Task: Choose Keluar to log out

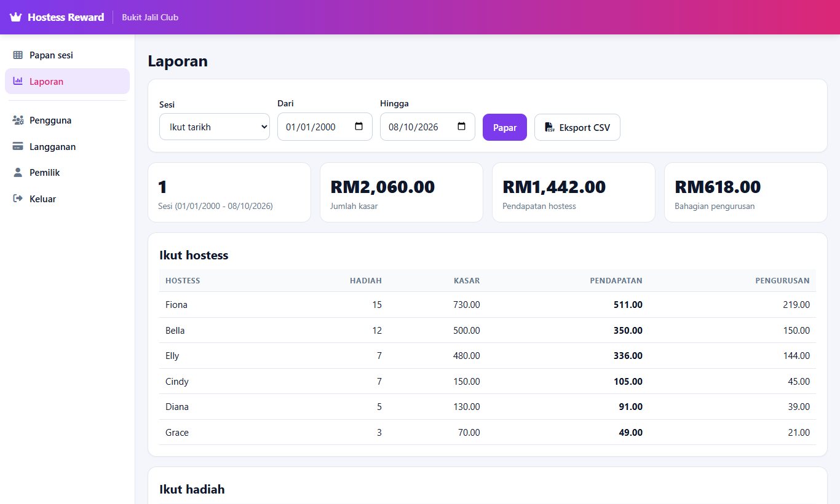Action: click(x=67, y=199)
